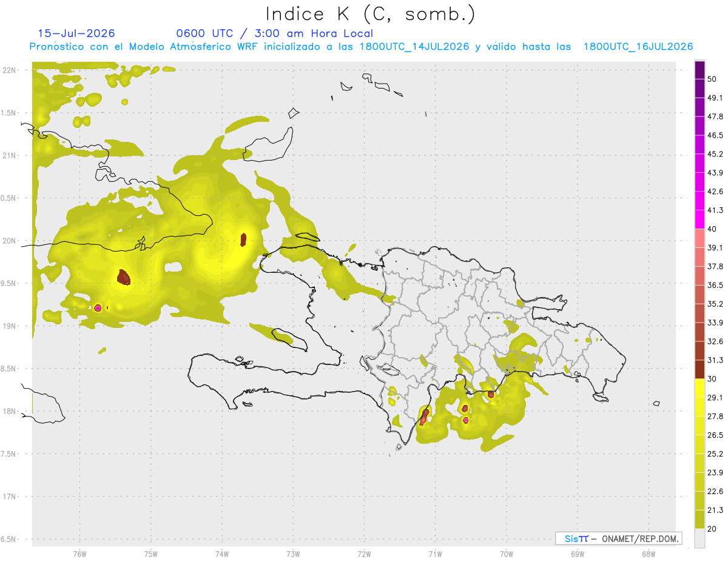Click the colorbar value "45.2"

715,154
